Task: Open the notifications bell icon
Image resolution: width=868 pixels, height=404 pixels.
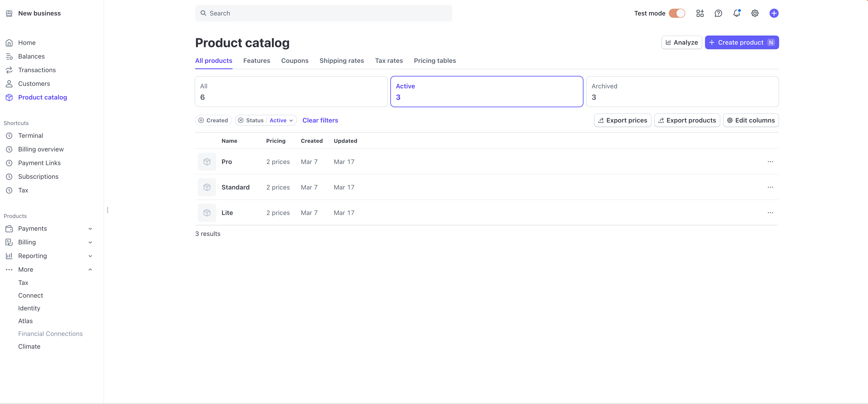Action: tap(736, 13)
